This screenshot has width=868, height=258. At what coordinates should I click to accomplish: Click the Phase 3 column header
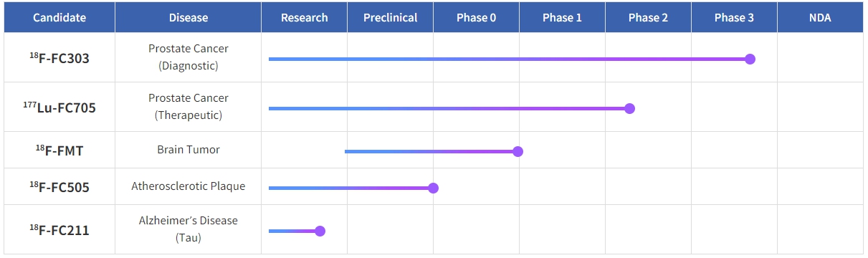click(x=735, y=18)
